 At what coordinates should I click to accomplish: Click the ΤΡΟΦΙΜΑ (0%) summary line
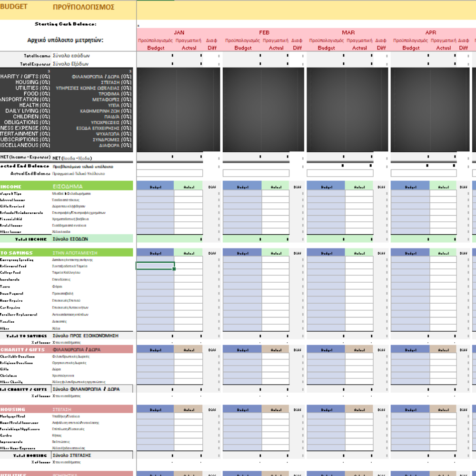115,94
